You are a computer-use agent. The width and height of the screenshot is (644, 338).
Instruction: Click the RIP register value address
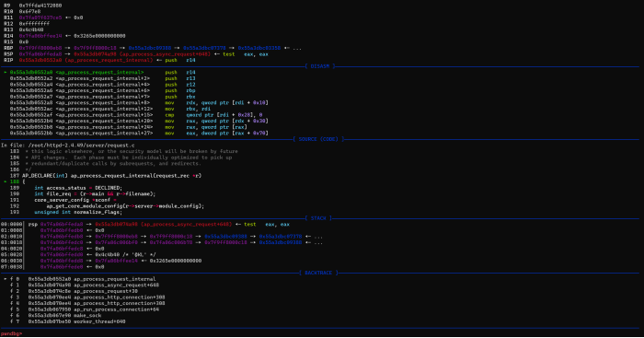click(x=40, y=61)
